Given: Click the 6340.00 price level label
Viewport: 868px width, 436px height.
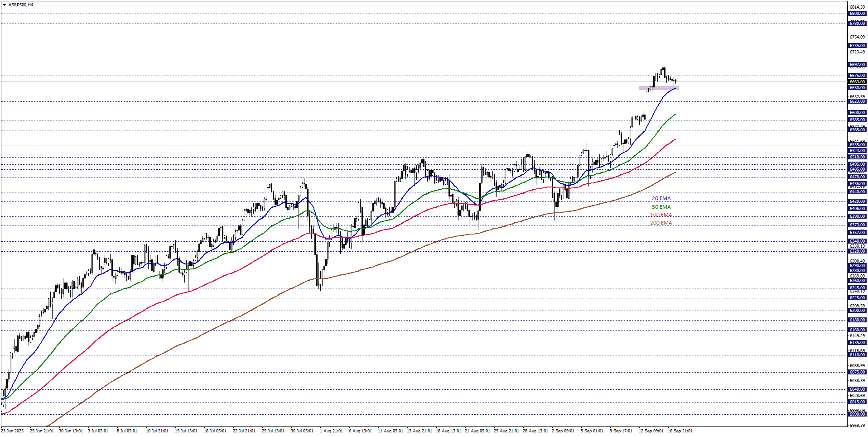Looking at the screenshot, I should 857,241.
